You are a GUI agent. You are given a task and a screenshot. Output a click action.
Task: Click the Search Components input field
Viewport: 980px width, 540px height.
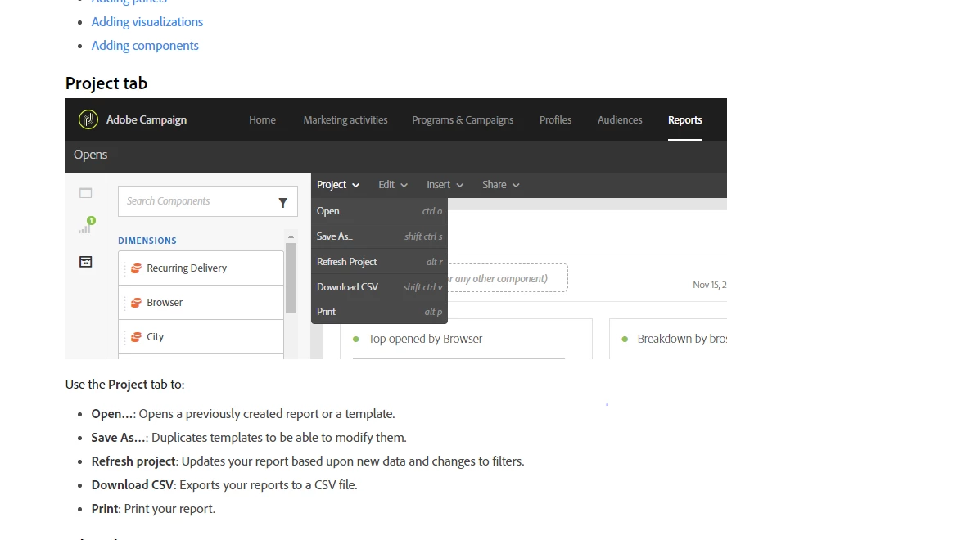tap(207, 201)
